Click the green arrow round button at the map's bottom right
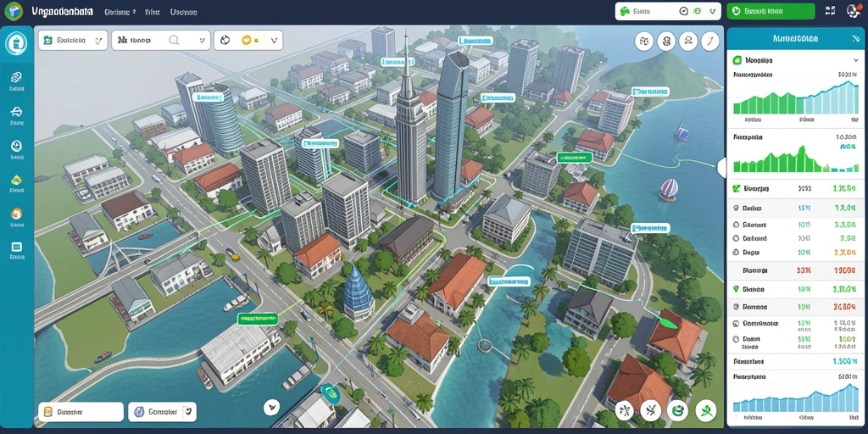868x434 pixels. pyautogui.click(x=705, y=410)
